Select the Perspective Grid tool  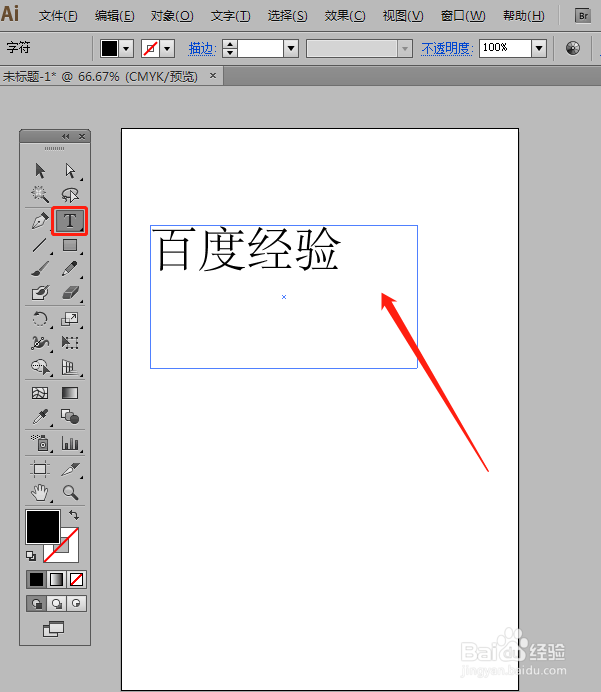pyautogui.click(x=70, y=367)
